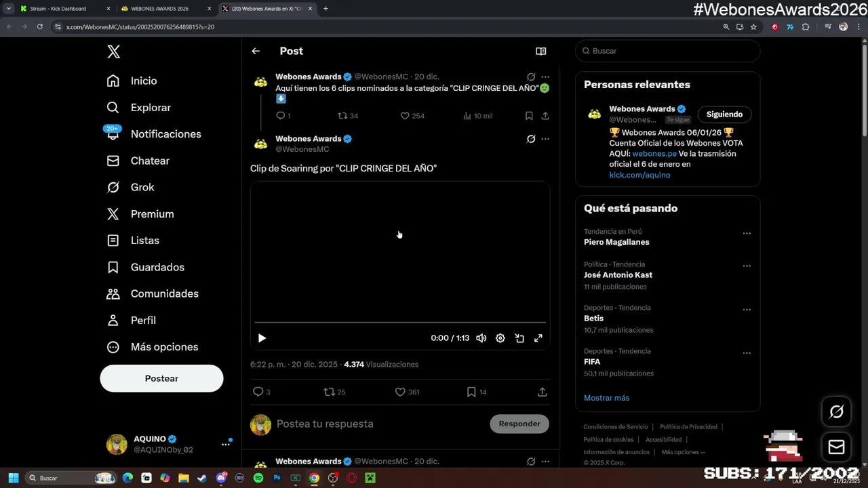Open AQUINO account menu dots
868x488 pixels.
(x=225, y=445)
